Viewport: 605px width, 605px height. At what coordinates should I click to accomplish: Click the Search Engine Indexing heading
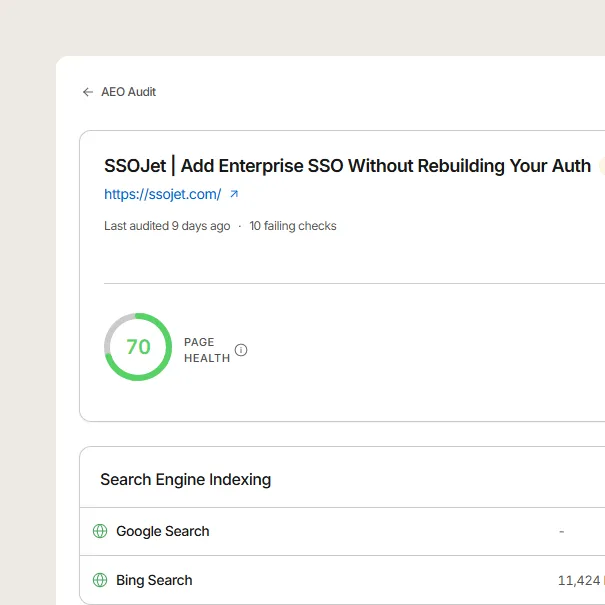pos(186,480)
